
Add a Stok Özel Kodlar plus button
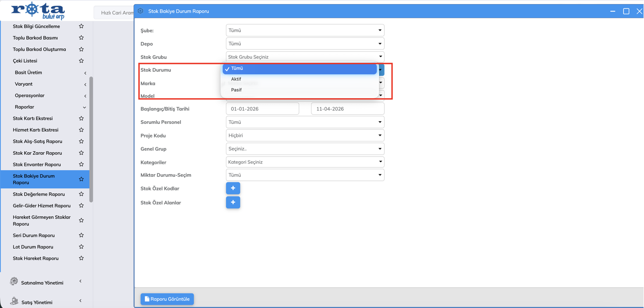click(233, 188)
